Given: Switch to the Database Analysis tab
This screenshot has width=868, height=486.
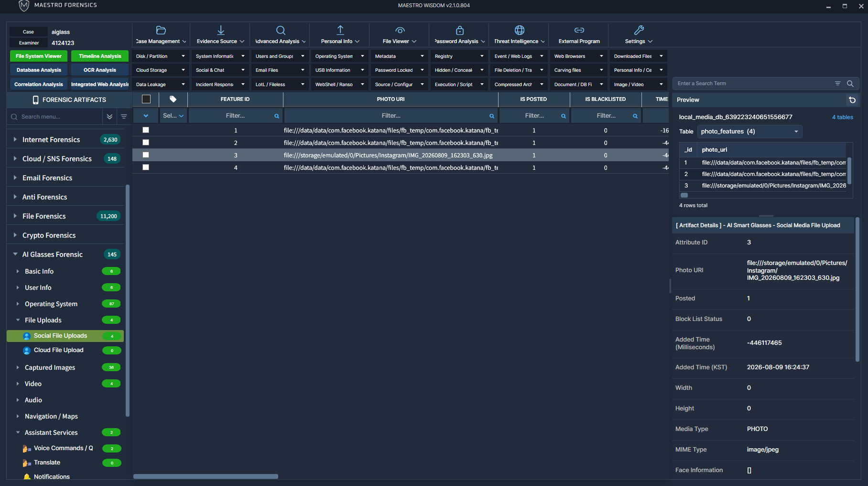Looking at the screenshot, I should tap(39, 70).
